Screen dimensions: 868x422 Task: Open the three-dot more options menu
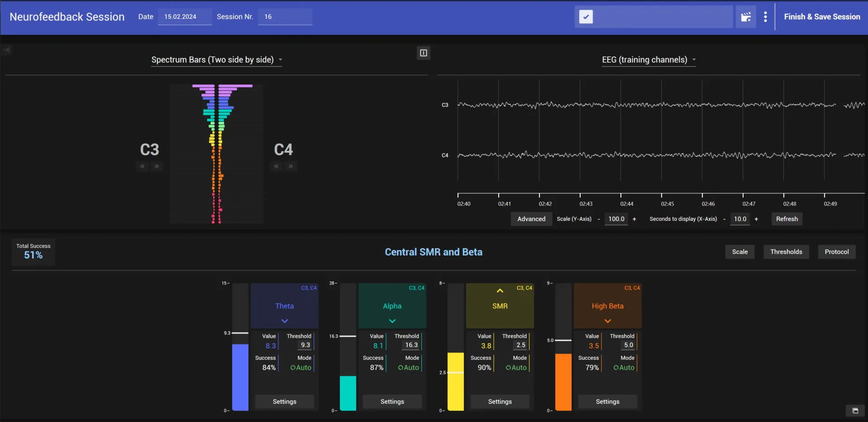765,17
